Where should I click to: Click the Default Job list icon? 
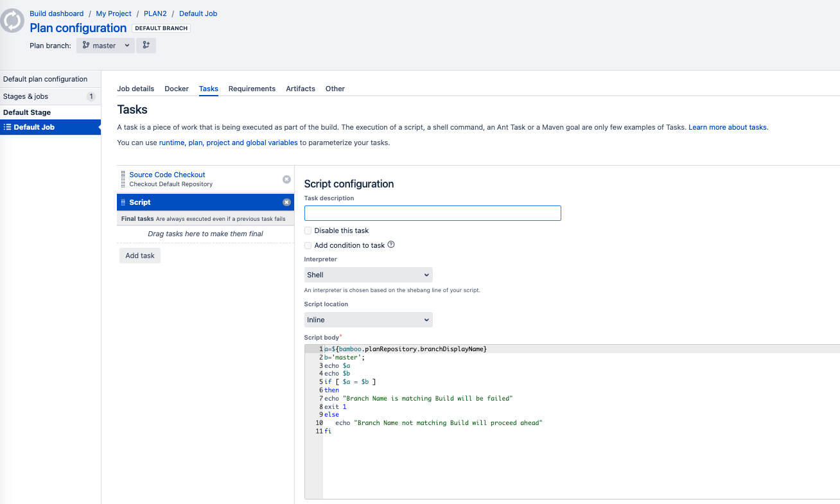coord(8,127)
